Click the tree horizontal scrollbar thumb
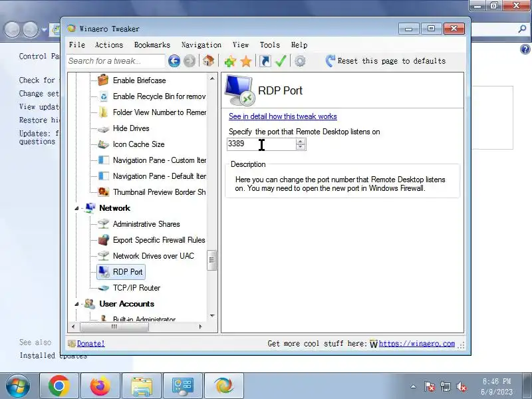 click(x=114, y=327)
